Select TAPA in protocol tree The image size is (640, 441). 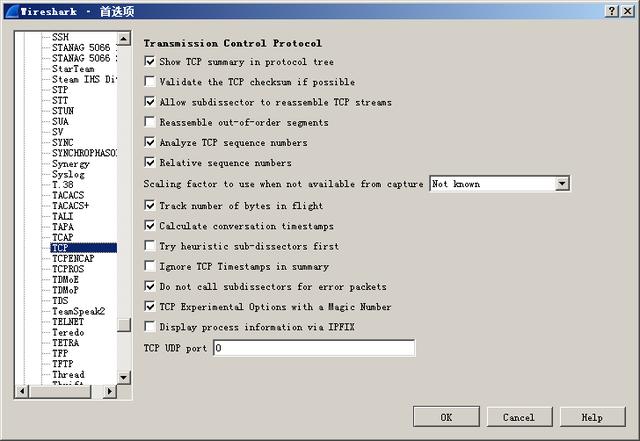point(63,227)
